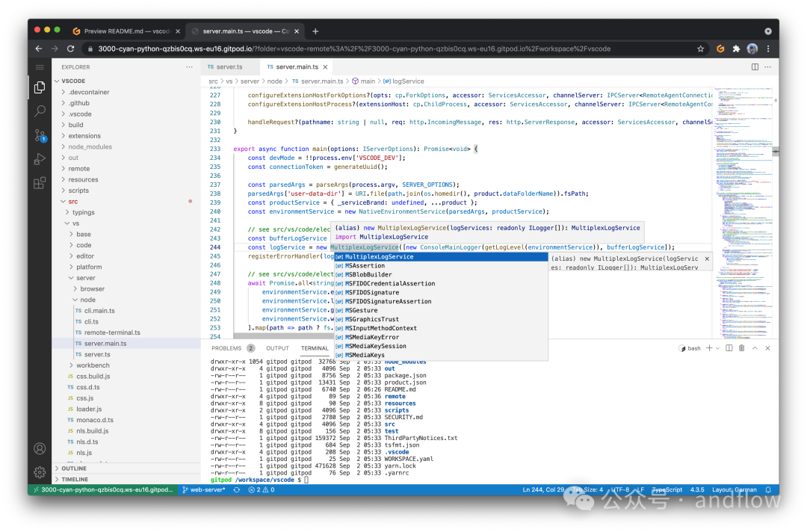Open monaco.d.ts file
Screen dimensions: 807x532
126,420
